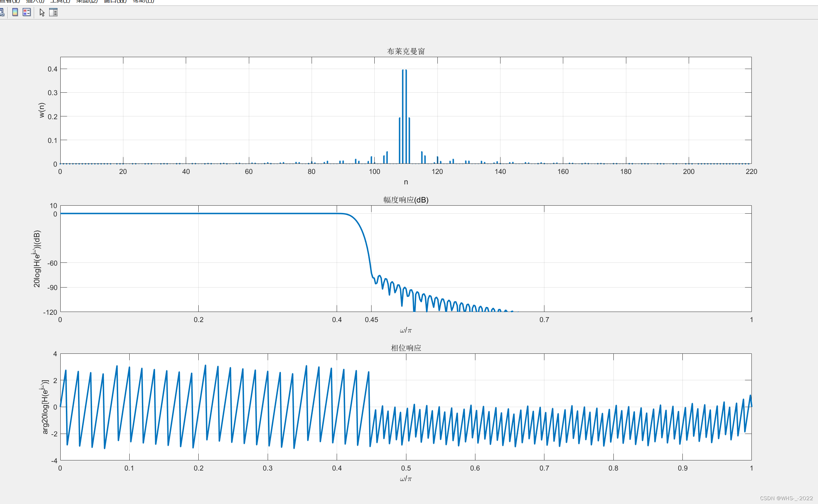Open the 窗口(W) menu
818x504 pixels.
pyautogui.click(x=115, y=1)
